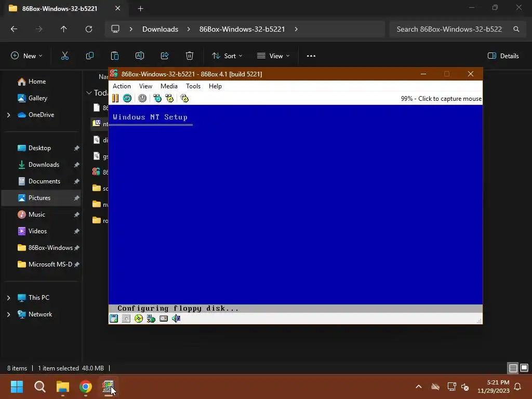Viewport: 532px width, 399px height.
Task: Expand the Network tree node
Action: pyautogui.click(x=8, y=314)
